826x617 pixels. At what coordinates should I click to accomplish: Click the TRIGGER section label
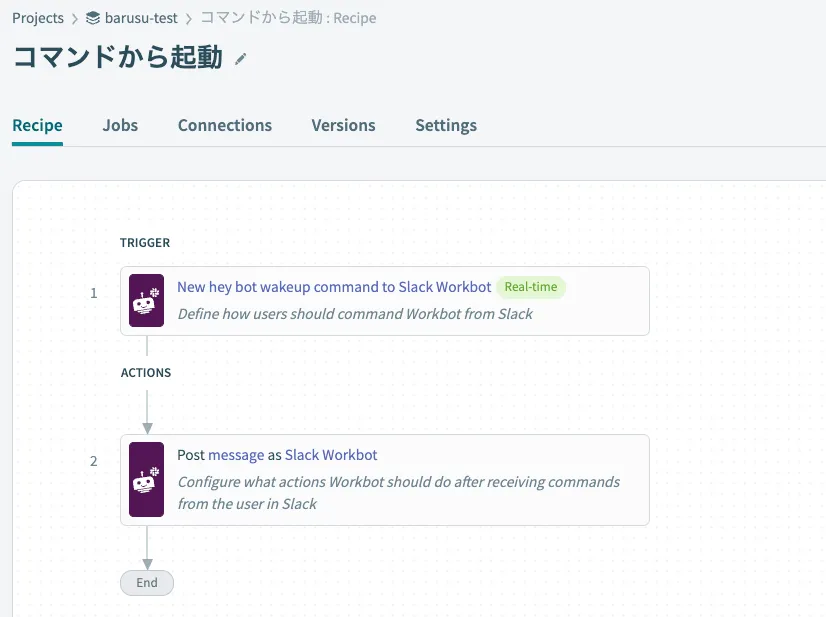pyautogui.click(x=145, y=243)
